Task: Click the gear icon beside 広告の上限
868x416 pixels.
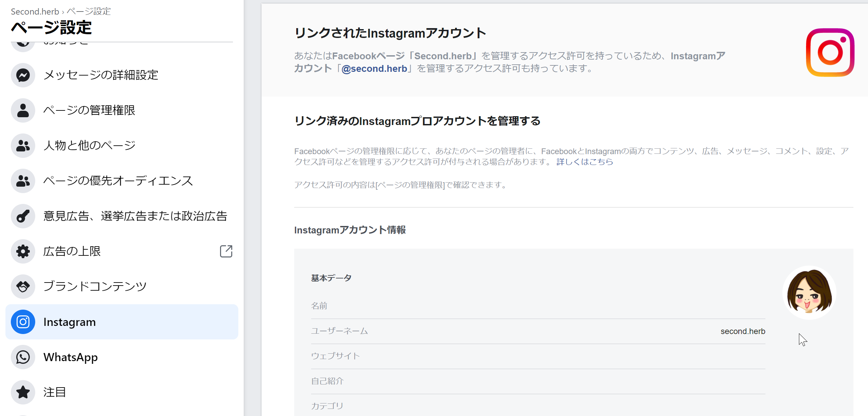Action: [x=23, y=251]
